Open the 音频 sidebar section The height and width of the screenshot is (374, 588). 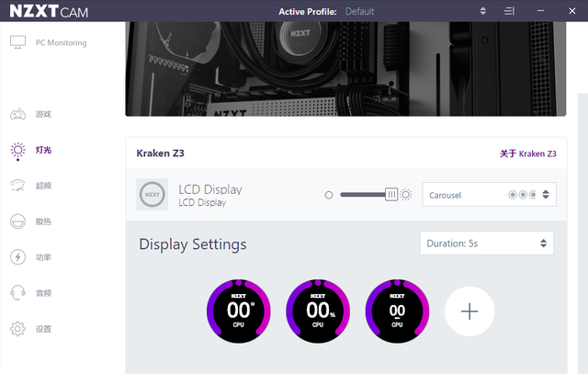(43, 293)
